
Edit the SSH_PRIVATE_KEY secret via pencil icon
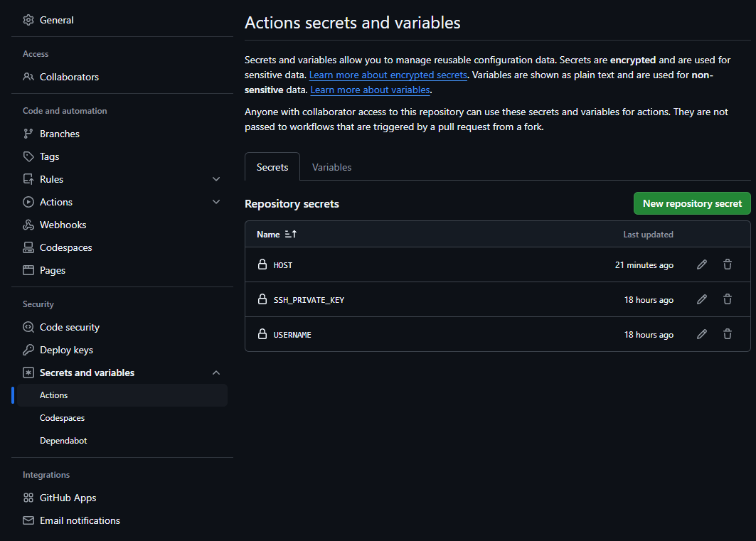click(x=702, y=299)
